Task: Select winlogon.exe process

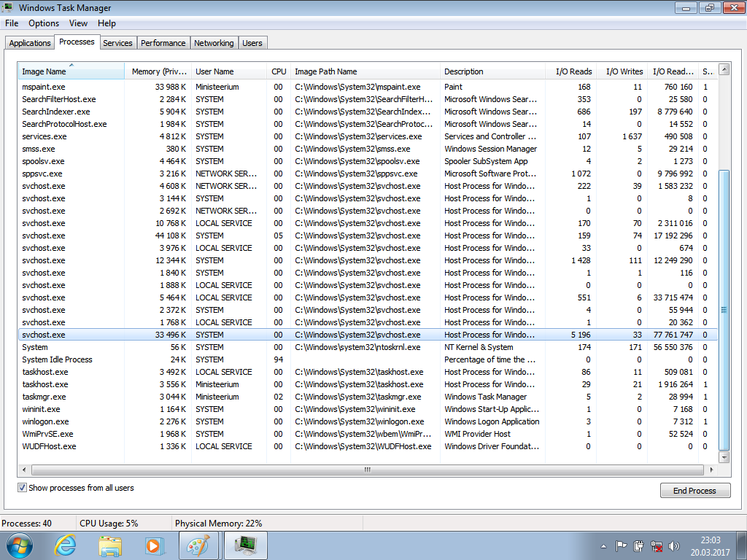Action: [x=368, y=421]
